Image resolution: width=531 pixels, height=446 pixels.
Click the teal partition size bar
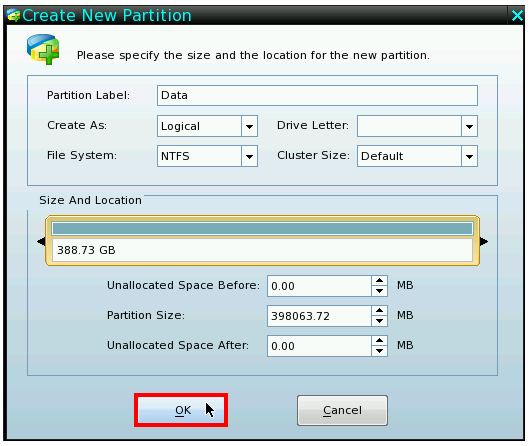tap(262, 228)
